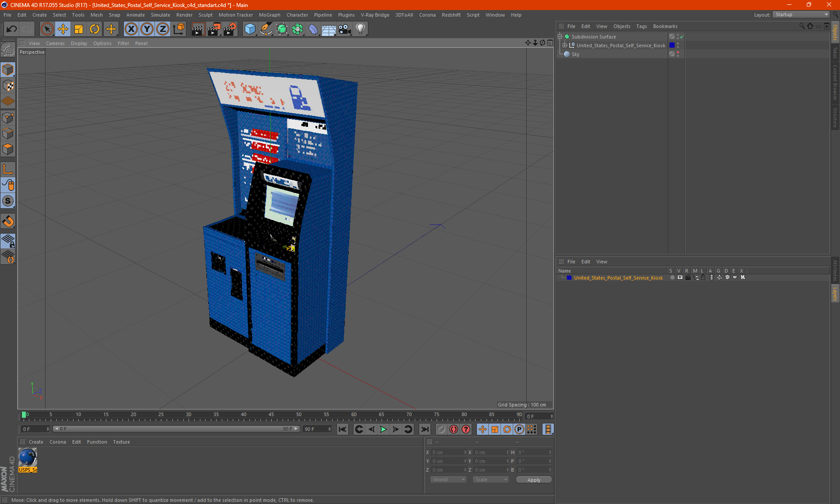Go to start of animation
This screenshot has width=840, height=504.
click(x=343, y=429)
